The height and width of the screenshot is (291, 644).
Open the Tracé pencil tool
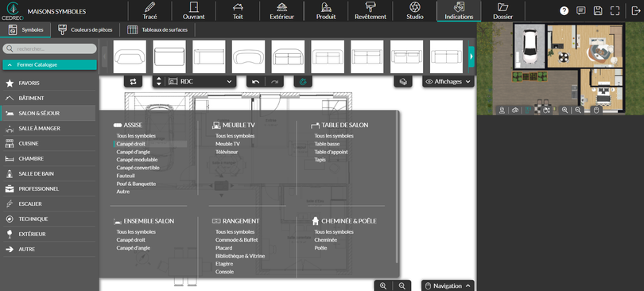pyautogui.click(x=149, y=10)
